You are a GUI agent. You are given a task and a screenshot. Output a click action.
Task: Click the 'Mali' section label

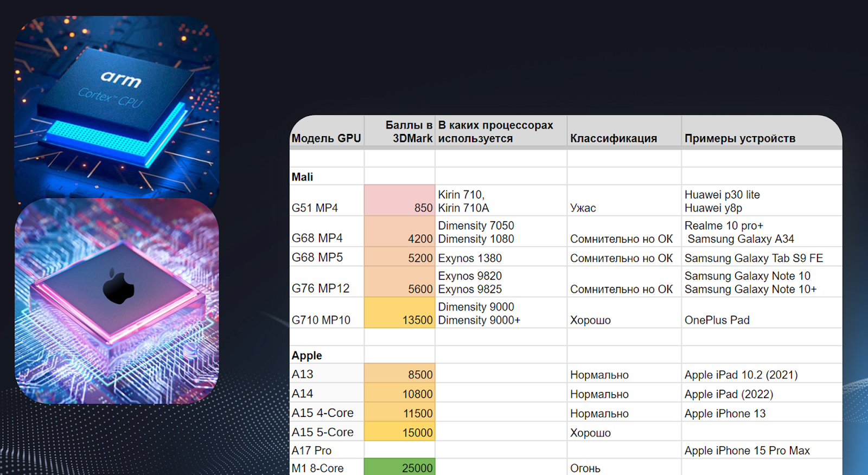click(x=302, y=177)
